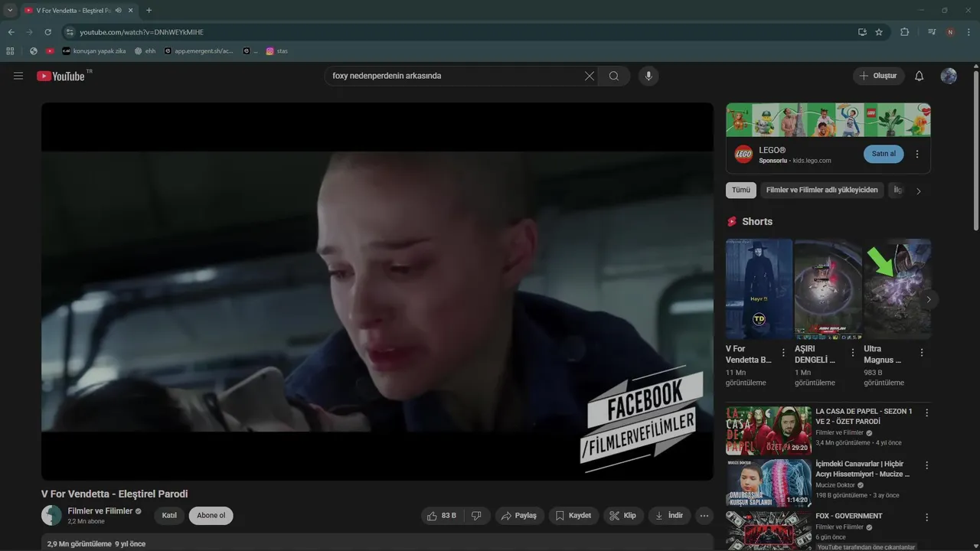View site information icon in address bar
The height and width of the screenshot is (551, 980).
(70, 32)
